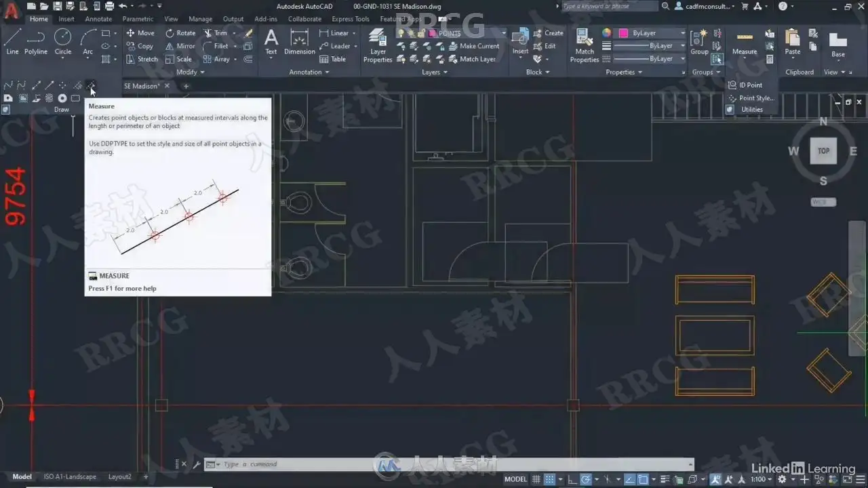
Task: Toggle snap mode in status bar
Action: tap(550, 479)
